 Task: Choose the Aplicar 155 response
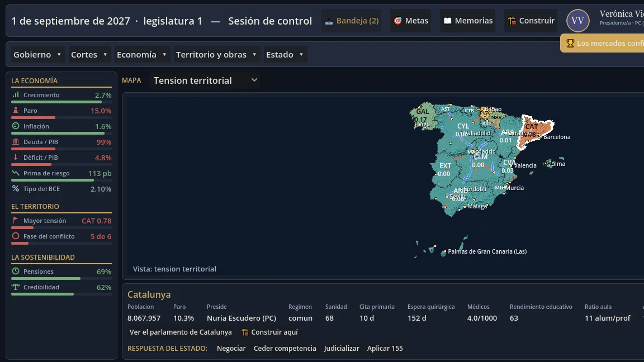pos(385,348)
